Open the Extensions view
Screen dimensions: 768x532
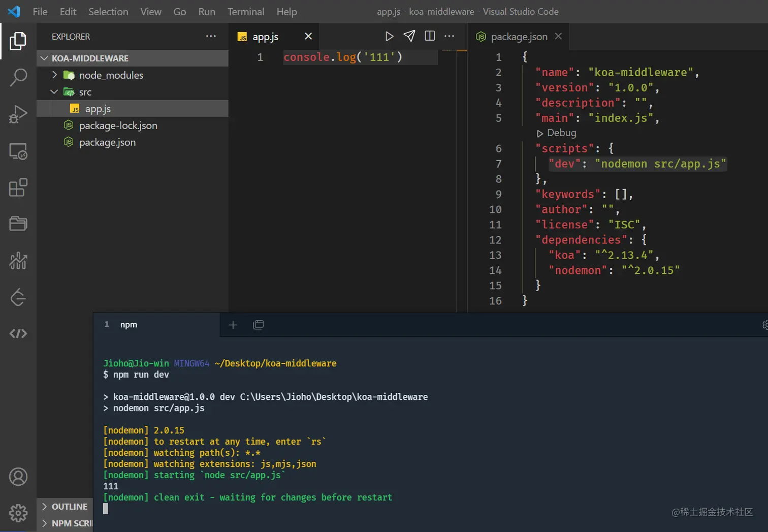tap(18, 187)
